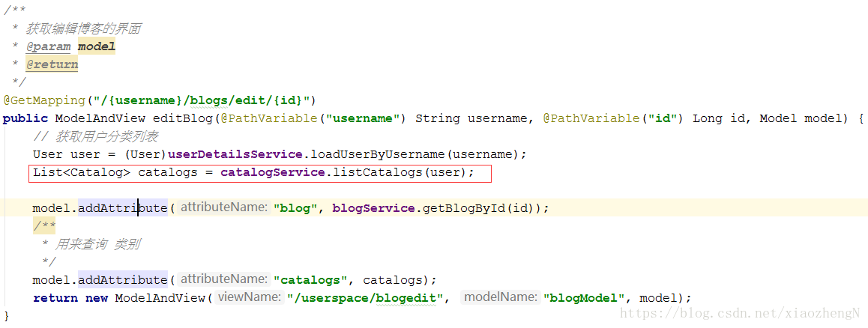Click the new keyword in return statement
This screenshot has height=328, width=868.
[x=97, y=298]
